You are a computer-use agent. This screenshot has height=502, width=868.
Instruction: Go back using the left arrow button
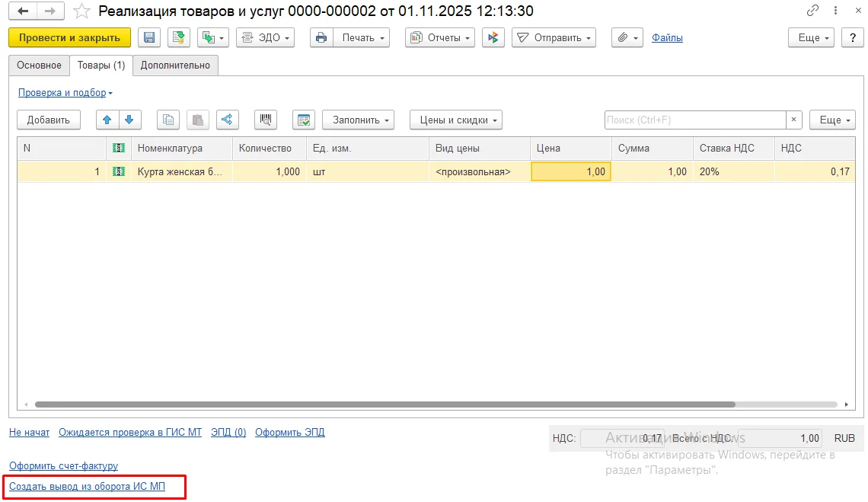[23, 11]
